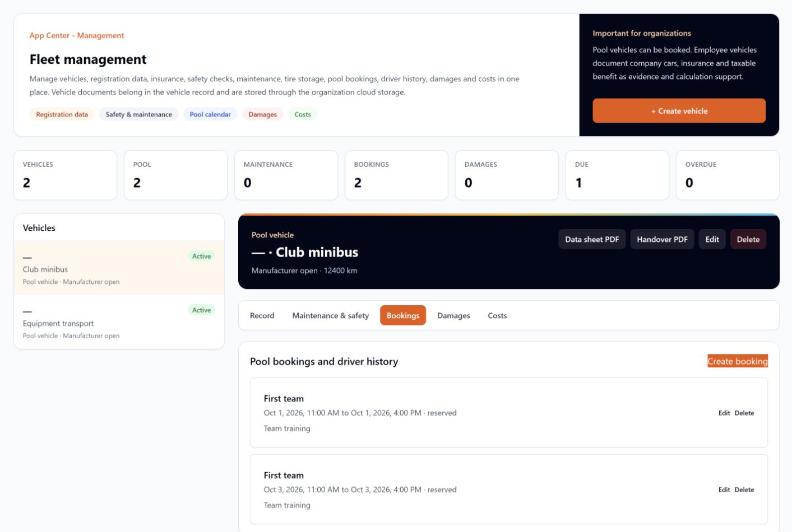Click the Create vehicle button
Screen dimensions: 792x532
pos(679,111)
